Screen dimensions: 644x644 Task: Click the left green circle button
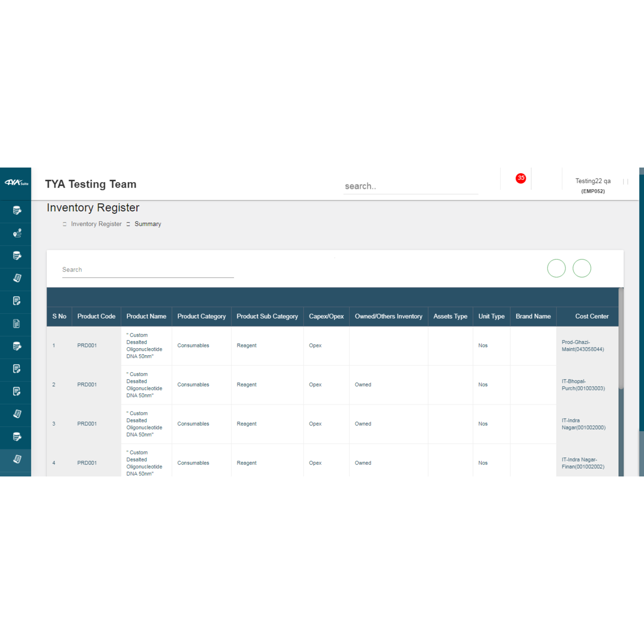coord(556,268)
